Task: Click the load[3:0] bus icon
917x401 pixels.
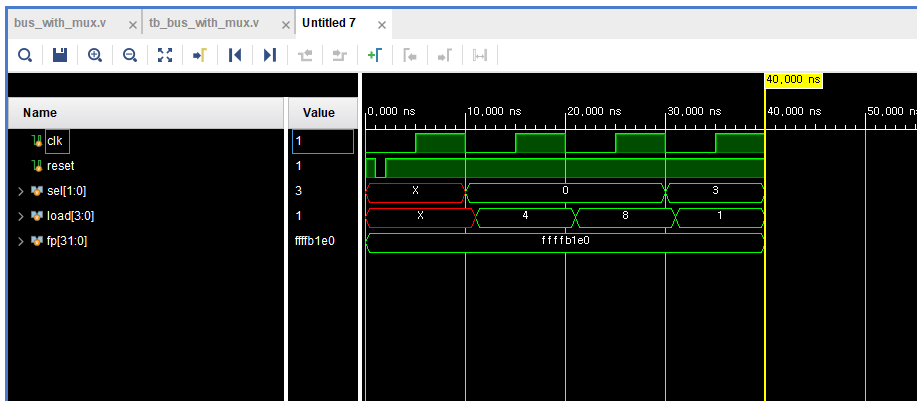Action: [37, 216]
